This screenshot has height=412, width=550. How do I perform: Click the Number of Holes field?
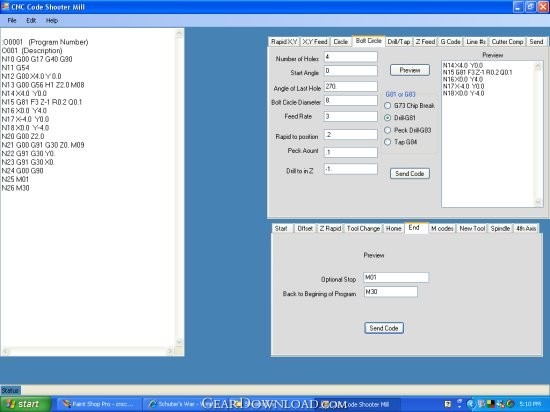[x=350, y=57]
